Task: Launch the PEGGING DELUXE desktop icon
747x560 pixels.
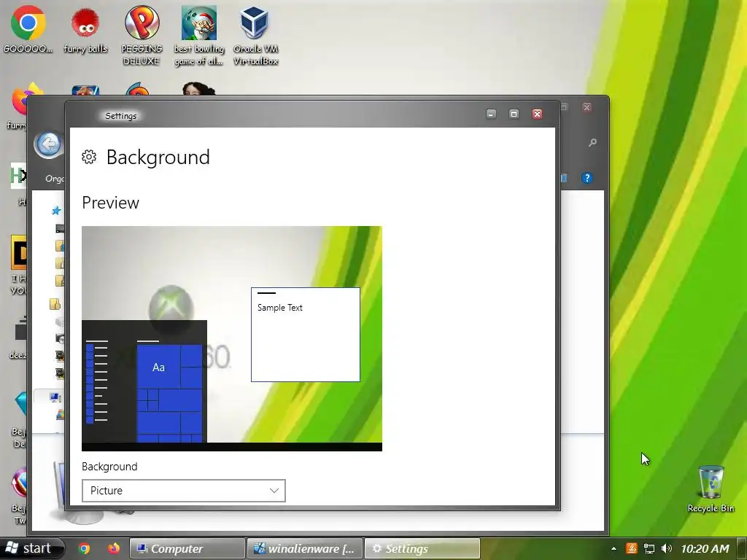Action: (142, 34)
